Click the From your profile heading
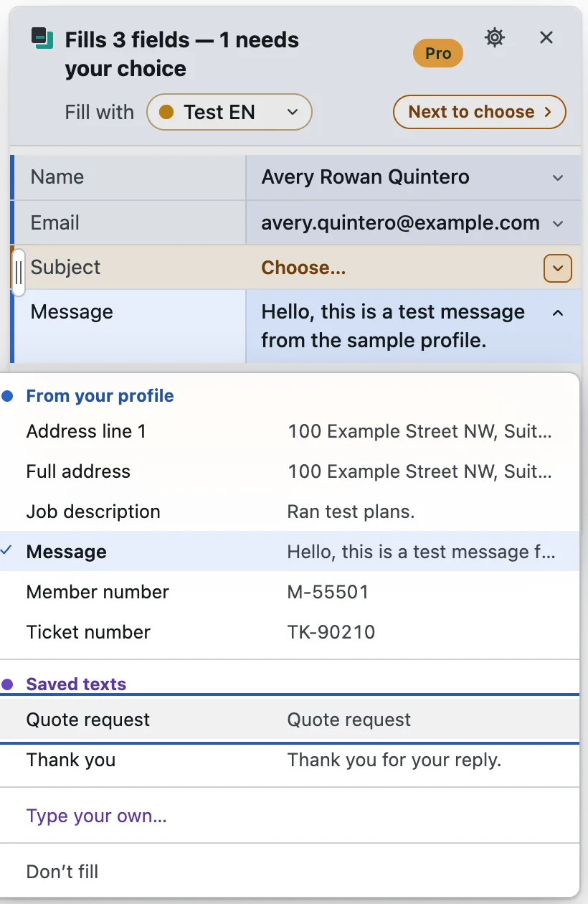Screen dimensions: 588x904 [100, 396]
